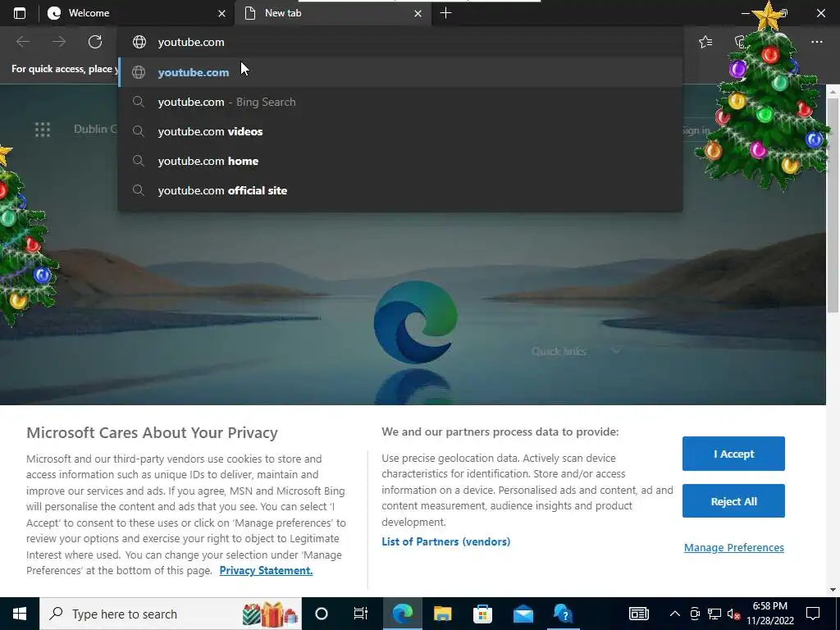Click the network tray icon
Viewport: 840px width, 630px height.
[714, 614]
